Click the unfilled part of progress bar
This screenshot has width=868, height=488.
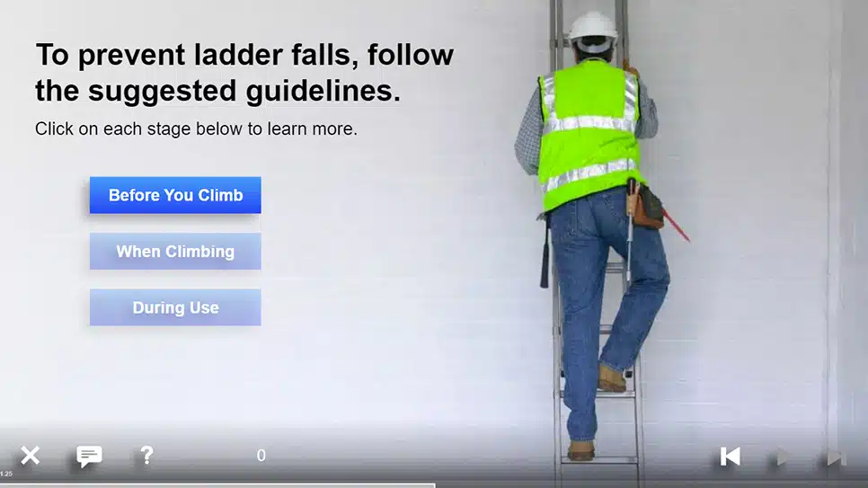[x=651, y=486]
